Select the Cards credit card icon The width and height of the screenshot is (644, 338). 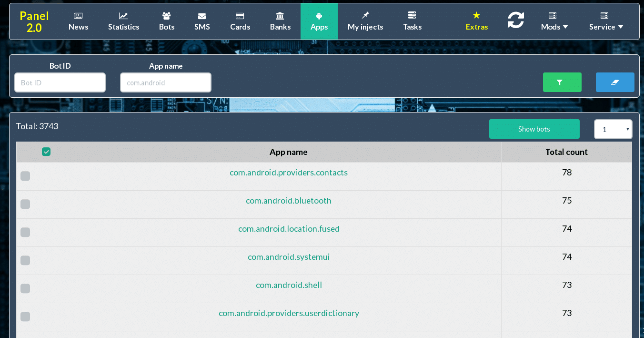[240, 16]
